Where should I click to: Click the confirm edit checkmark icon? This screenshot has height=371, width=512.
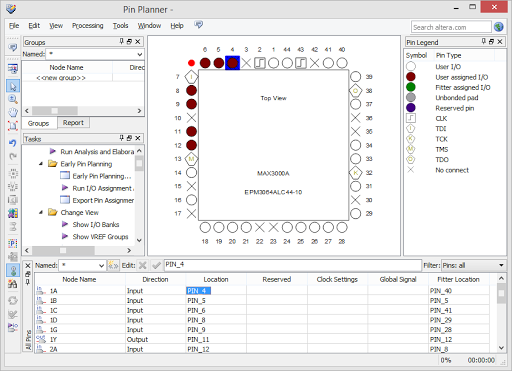[156, 265]
